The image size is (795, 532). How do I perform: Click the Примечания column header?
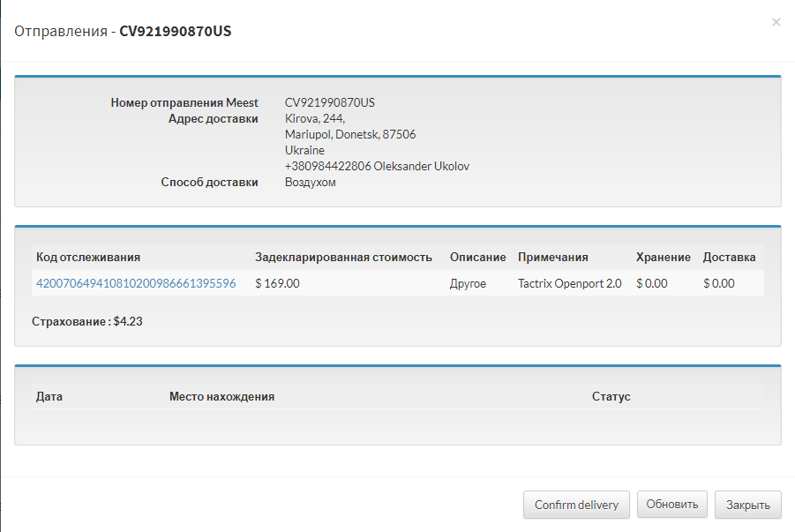point(552,257)
